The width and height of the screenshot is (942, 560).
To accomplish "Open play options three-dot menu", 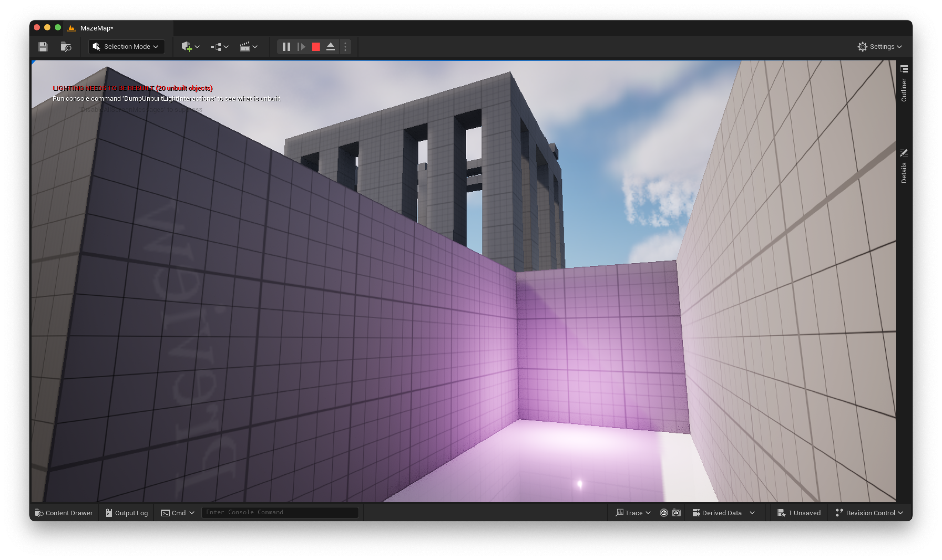I will pyautogui.click(x=345, y=47).
